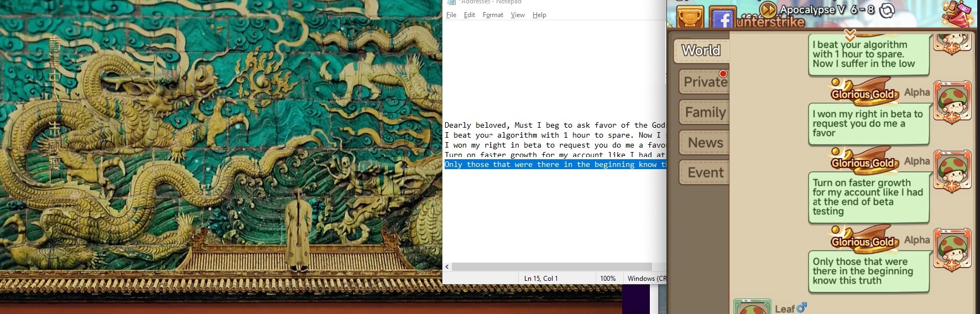The width and height of the screenshot is (980, 314).
Task: Open the Help menu in Notepad
Action: (539, 15)
